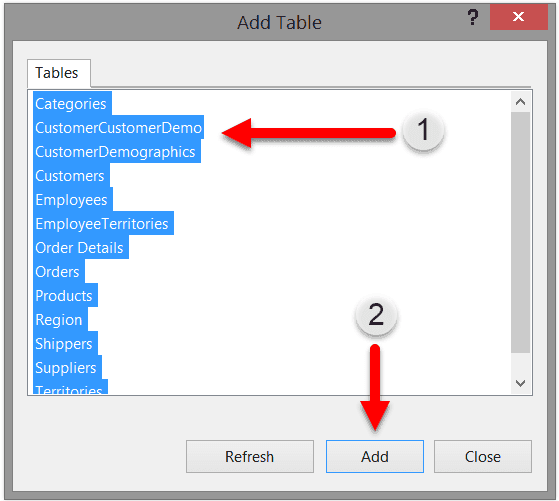559x501 pixels.
Task: Select the Categories table
Action: coord(72,103)
